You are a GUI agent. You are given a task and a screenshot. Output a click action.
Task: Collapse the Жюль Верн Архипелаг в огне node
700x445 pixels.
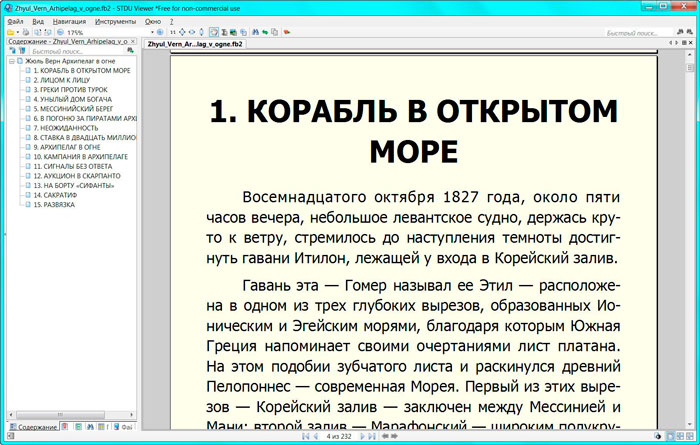[x=12, y=61]
